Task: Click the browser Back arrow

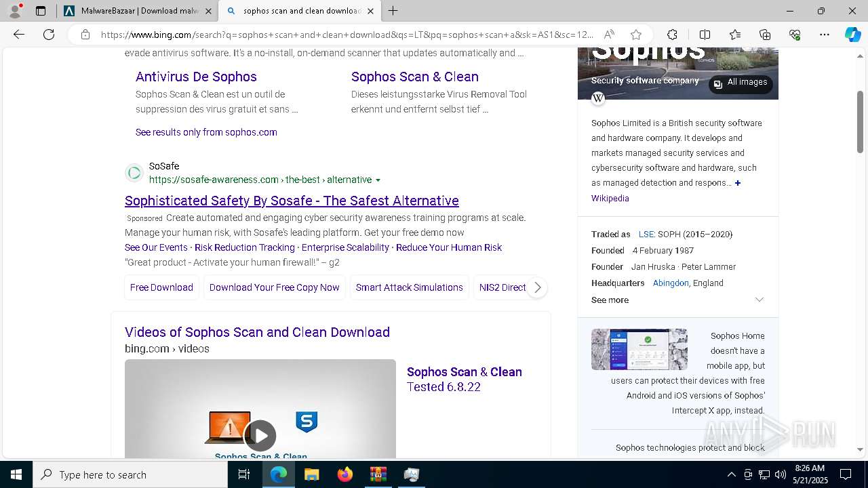Action: (19, 35)
